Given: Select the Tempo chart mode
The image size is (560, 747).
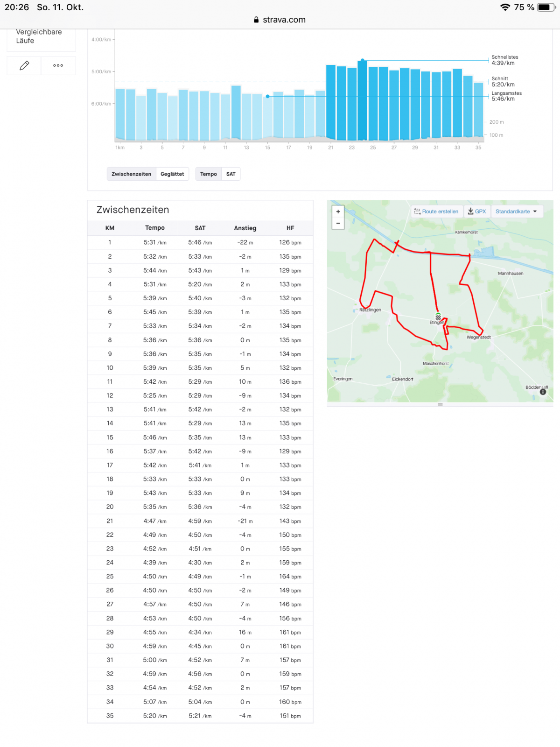Looking at the screenshot, I should point(208,174).
